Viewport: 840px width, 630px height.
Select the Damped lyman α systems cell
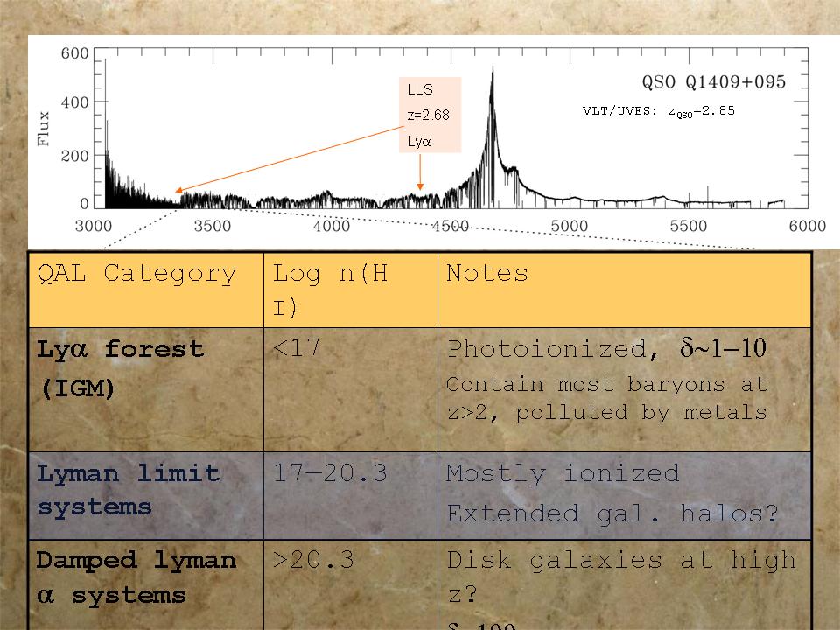[136, 577]
